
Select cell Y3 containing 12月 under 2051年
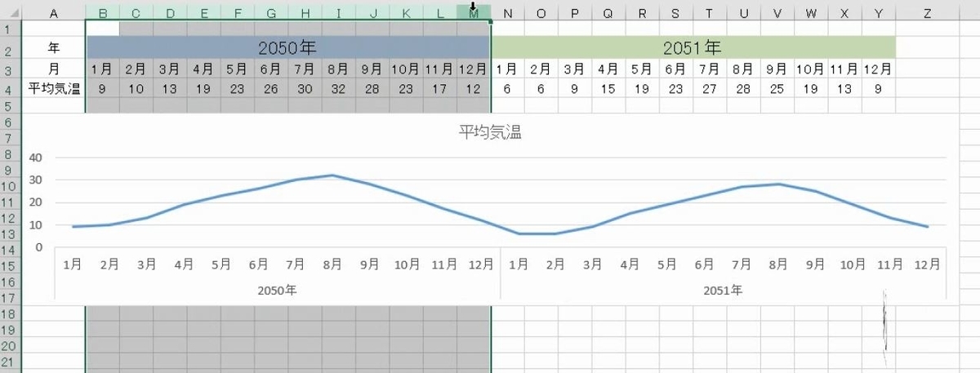pos(878,69)
